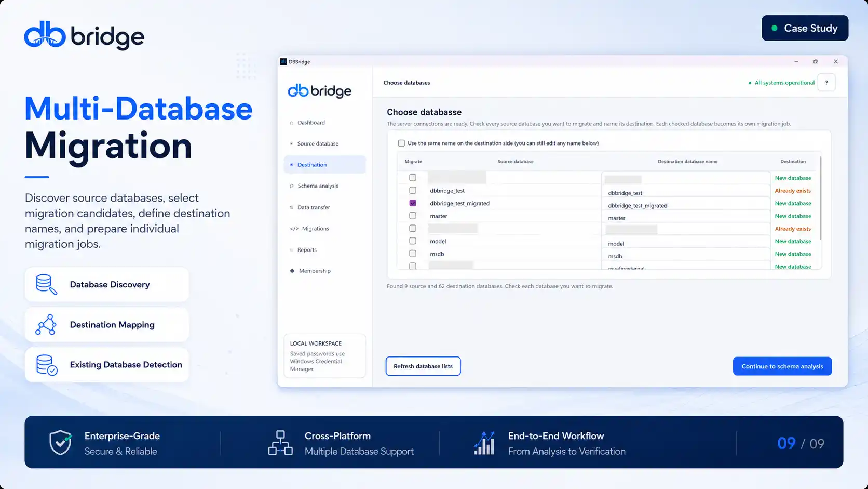868x489 pixels.
Task: Edit destination name field for dbbridge_test
Action: point(686,191)
